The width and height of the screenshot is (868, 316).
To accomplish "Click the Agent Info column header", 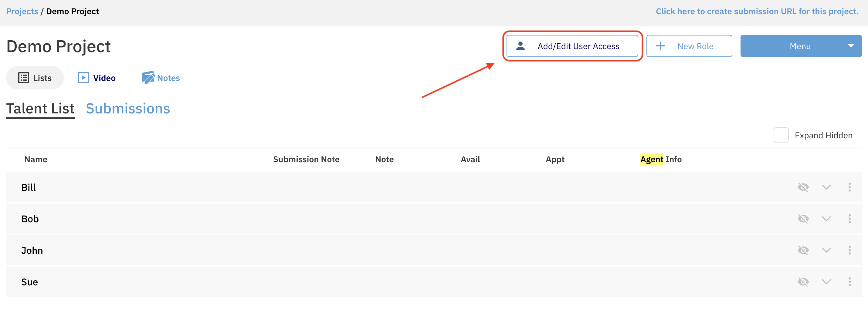I will pos(660,159).
